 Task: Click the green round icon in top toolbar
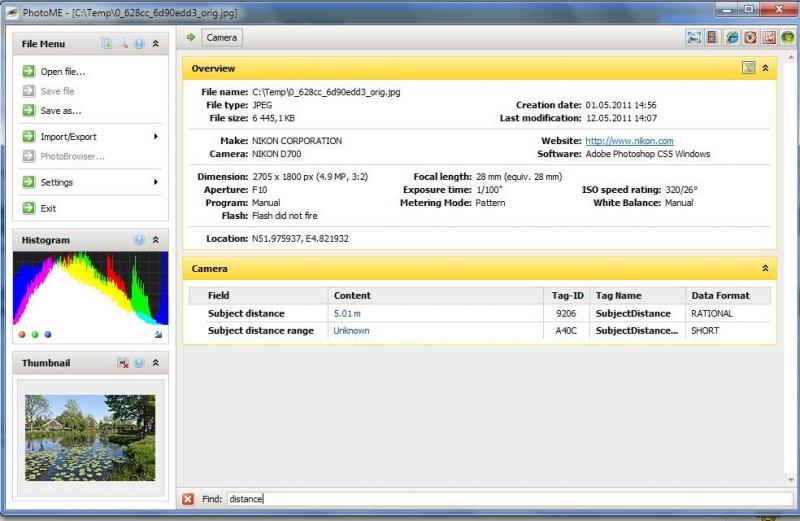pyautogui.click(x=787, y=37)
